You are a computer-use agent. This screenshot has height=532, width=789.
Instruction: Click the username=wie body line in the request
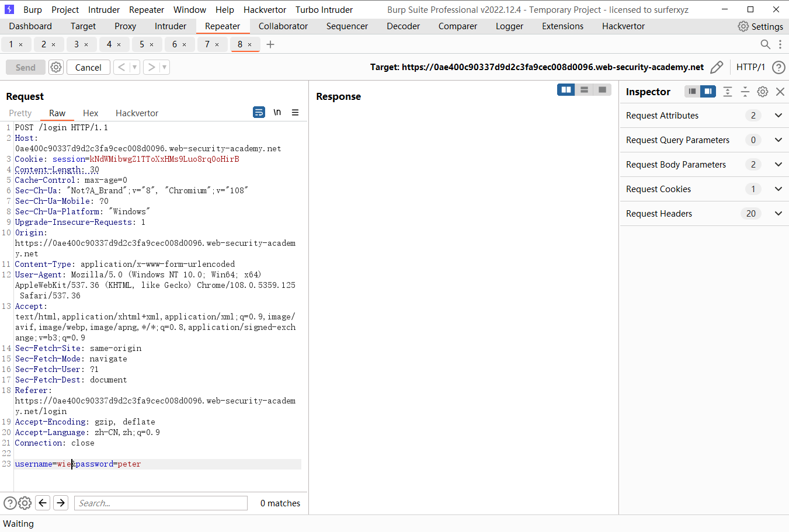tap(78, 464)
